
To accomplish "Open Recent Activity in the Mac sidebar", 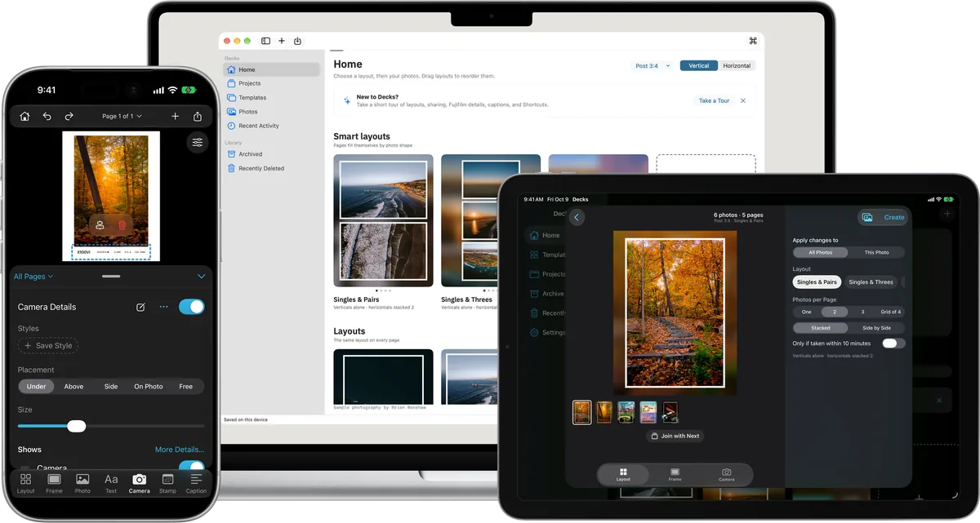I will [272, 126].
